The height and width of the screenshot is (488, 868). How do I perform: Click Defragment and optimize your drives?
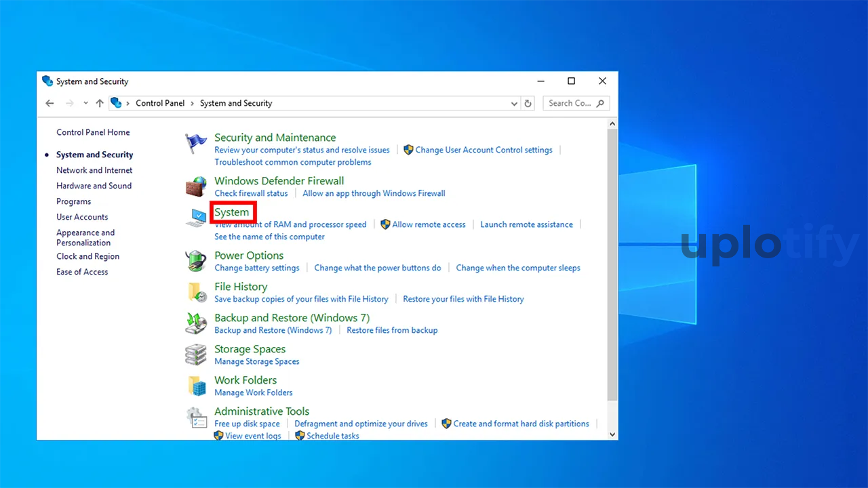361,424
